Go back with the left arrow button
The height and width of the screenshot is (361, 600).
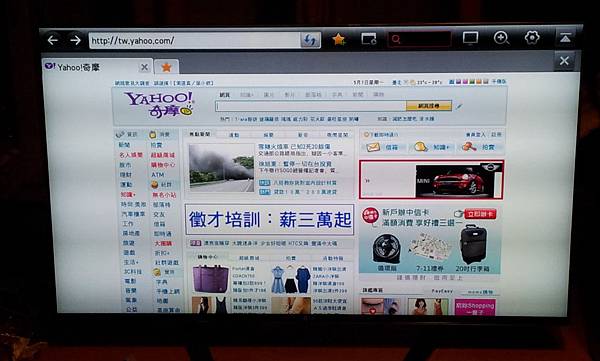(52, 40)
